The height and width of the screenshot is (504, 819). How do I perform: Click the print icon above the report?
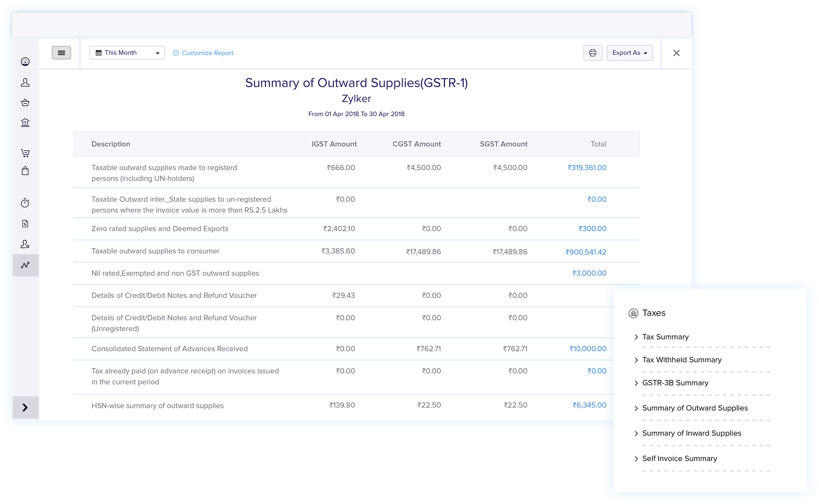click(592, 53)
